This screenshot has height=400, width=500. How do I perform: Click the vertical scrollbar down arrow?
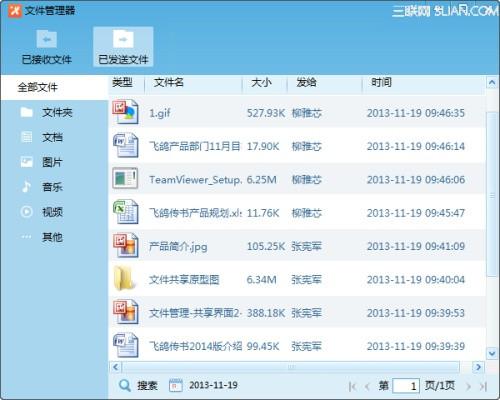492,353
